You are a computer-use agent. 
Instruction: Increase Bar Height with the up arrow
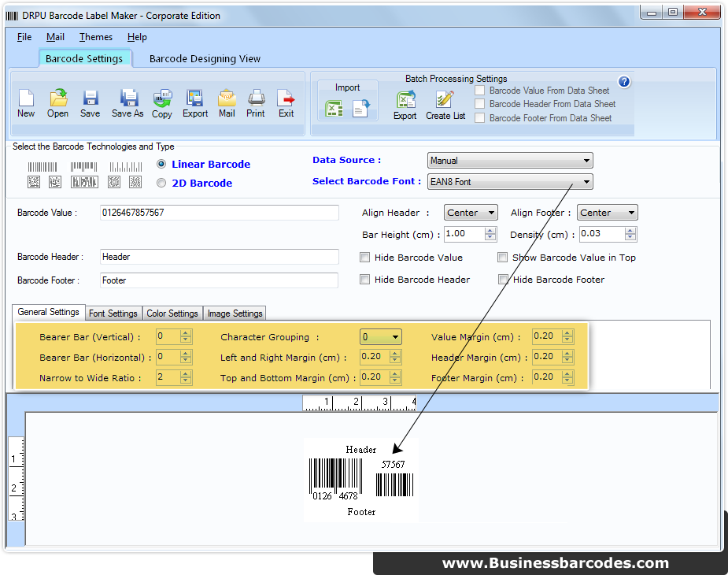tap(490, 231)
